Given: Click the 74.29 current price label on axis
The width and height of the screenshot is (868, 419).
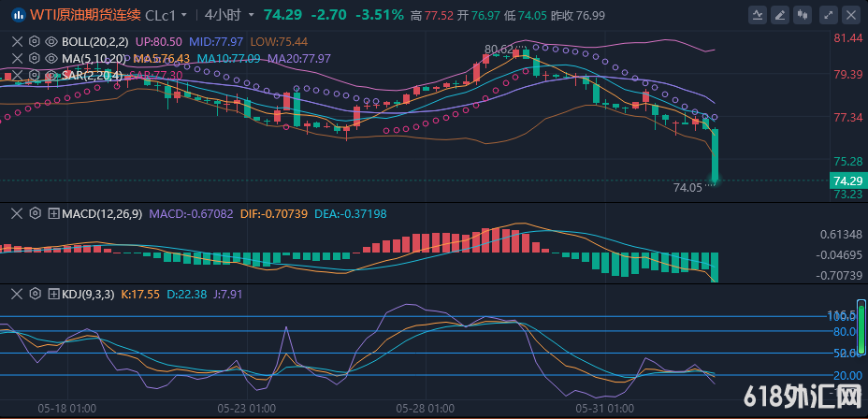Looking at the screenshot, I should [x=846, y=181].
